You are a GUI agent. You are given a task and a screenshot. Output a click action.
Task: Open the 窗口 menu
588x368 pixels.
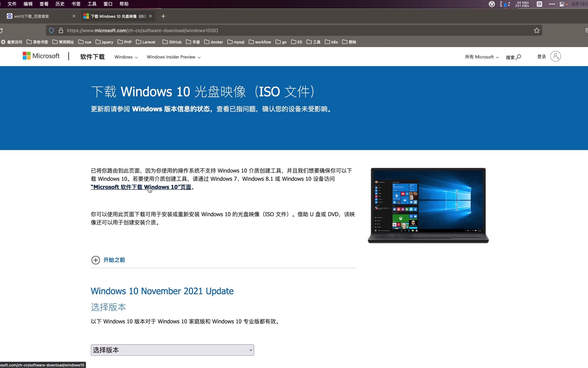[x=108, y=4]
